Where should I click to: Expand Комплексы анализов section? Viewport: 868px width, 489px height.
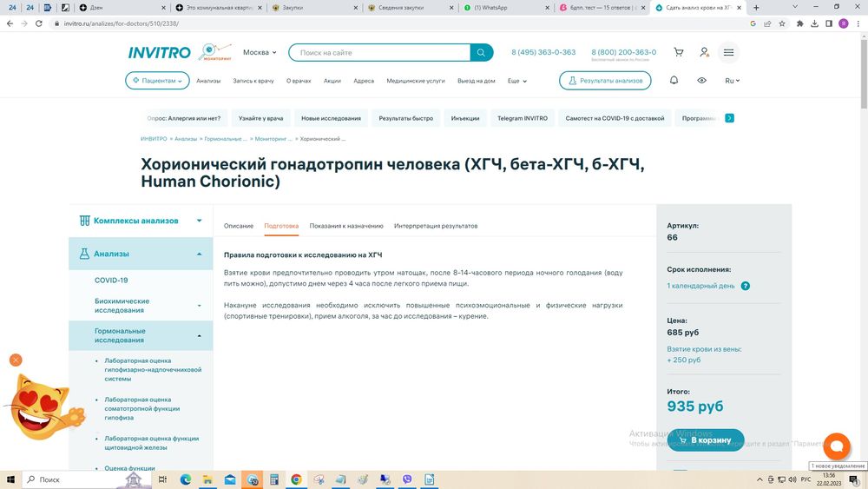point(141,221)
